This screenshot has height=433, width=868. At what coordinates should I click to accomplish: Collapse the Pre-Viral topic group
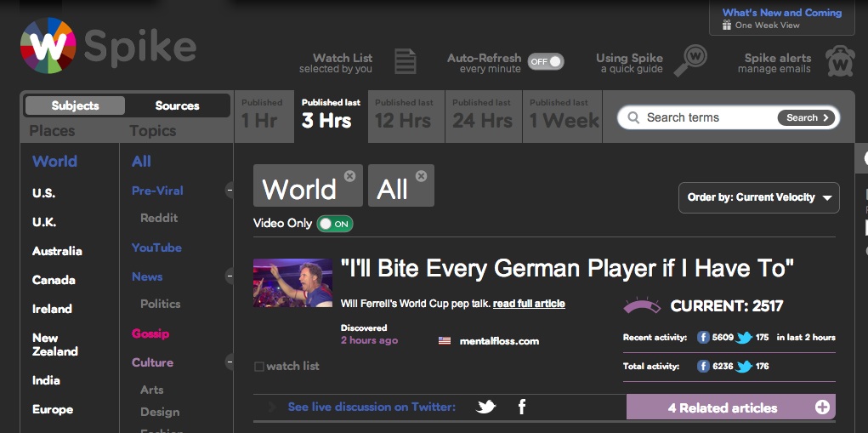click(230, 191)
